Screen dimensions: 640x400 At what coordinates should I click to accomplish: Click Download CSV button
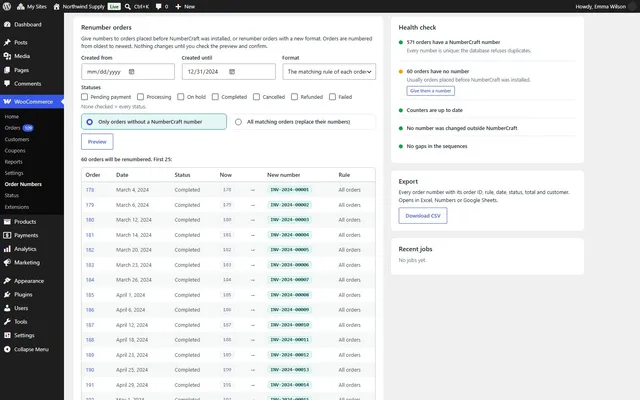423,216
